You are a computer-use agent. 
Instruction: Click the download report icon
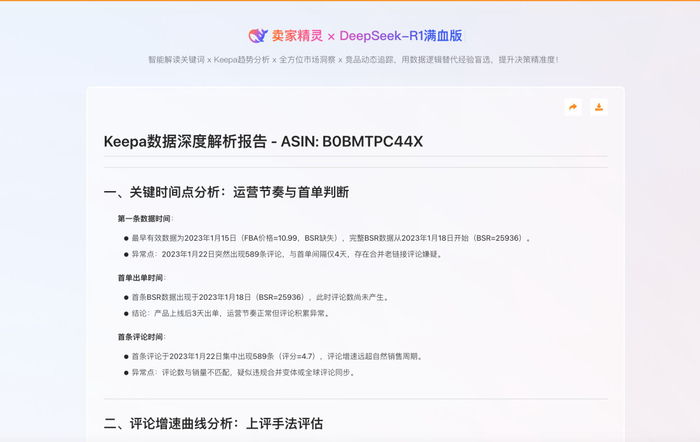pos(599,107)
